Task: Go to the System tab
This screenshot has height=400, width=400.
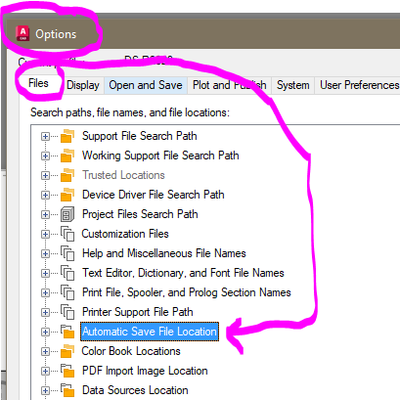Action: click(293, 85)
